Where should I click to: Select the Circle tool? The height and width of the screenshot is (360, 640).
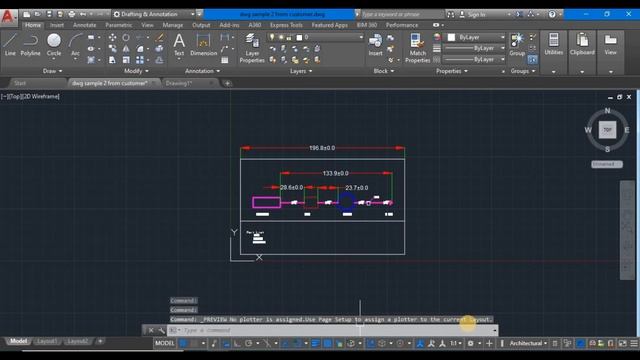(53, 45)
